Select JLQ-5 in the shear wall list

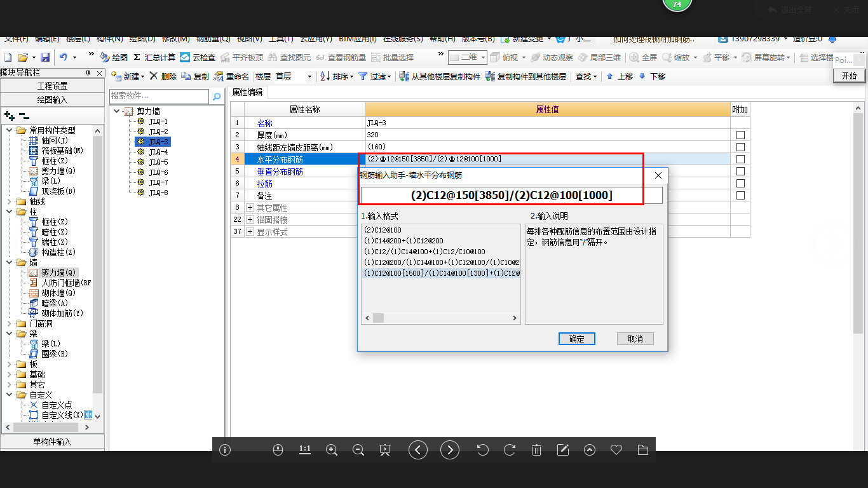pyautogui.click(x=158, y=162)
